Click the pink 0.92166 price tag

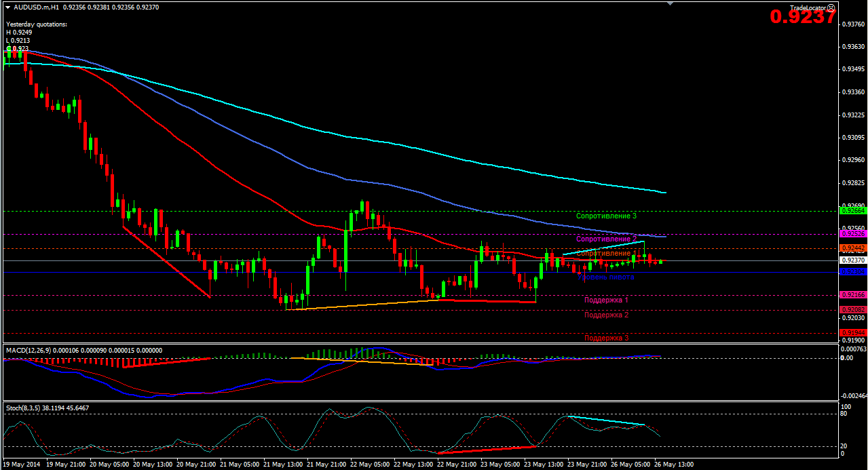pos(852,295)
